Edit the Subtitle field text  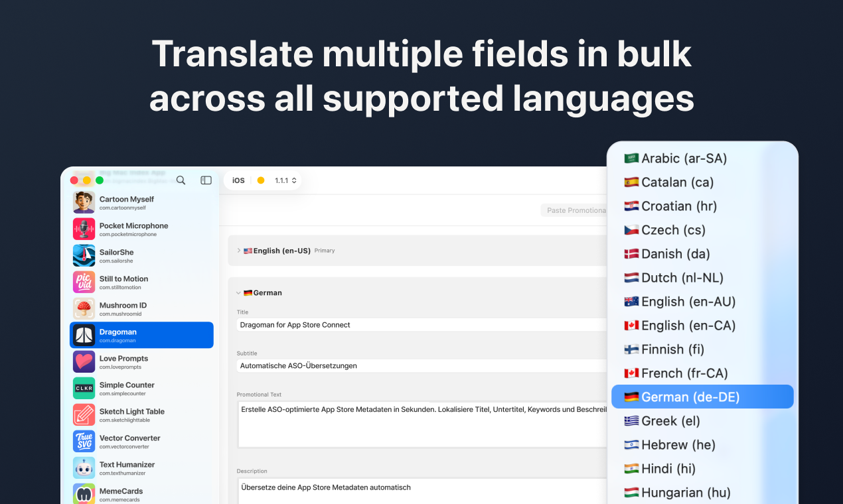coord(422,365)
